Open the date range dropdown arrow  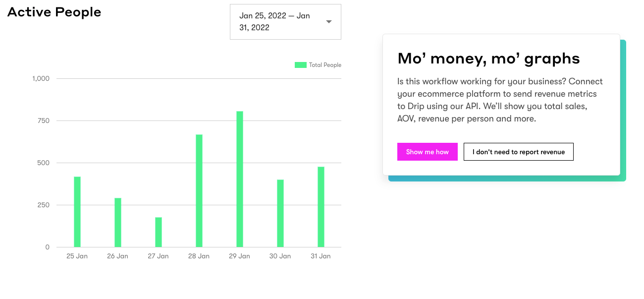point(329,22)
